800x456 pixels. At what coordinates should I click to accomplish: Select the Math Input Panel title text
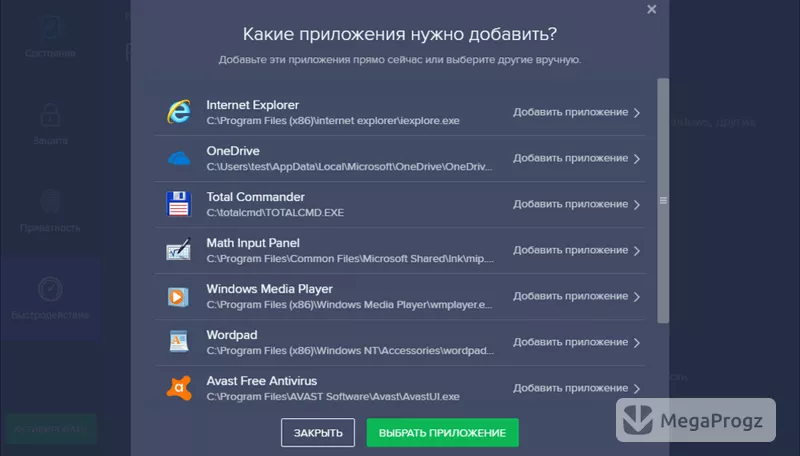(253, 243)
